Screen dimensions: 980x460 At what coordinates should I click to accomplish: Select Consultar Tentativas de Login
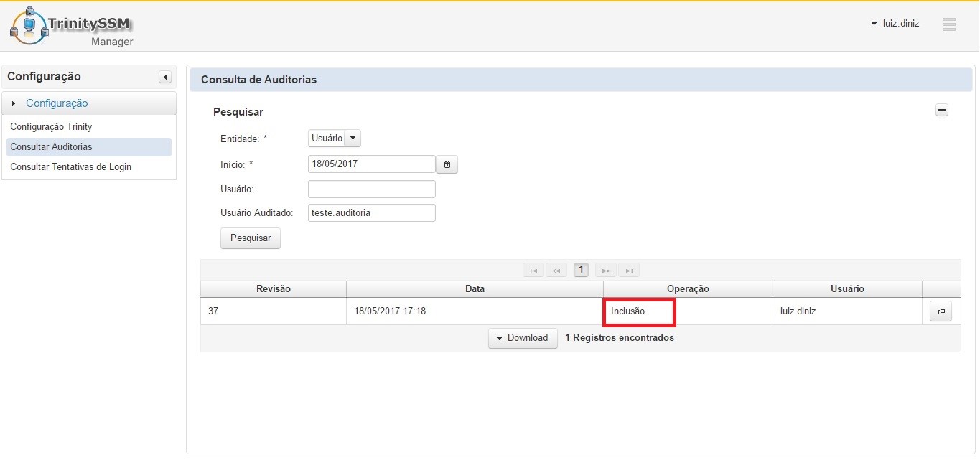70,167
